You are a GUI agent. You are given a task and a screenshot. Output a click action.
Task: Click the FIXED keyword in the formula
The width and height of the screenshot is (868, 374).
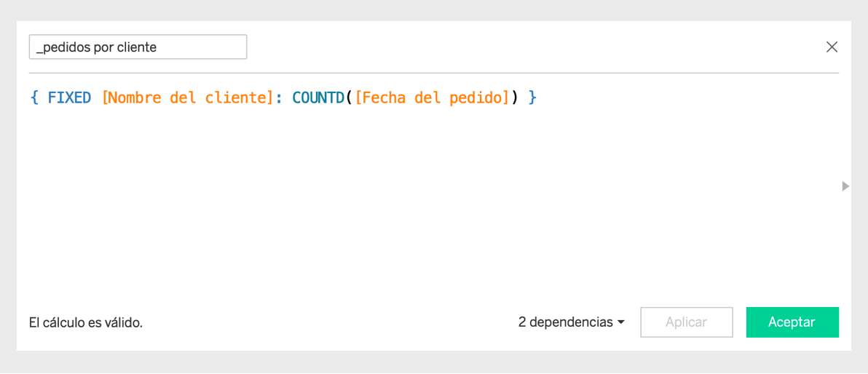tap(69, 98)
